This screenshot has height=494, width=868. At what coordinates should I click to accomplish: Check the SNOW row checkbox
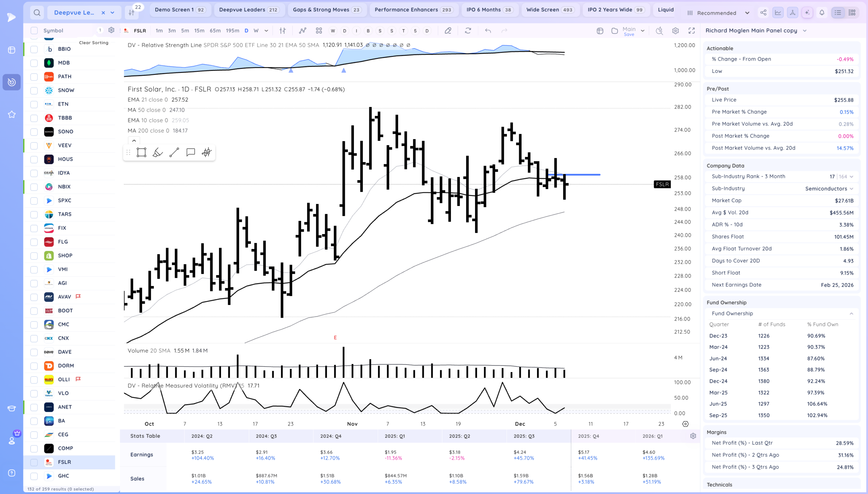34,90
